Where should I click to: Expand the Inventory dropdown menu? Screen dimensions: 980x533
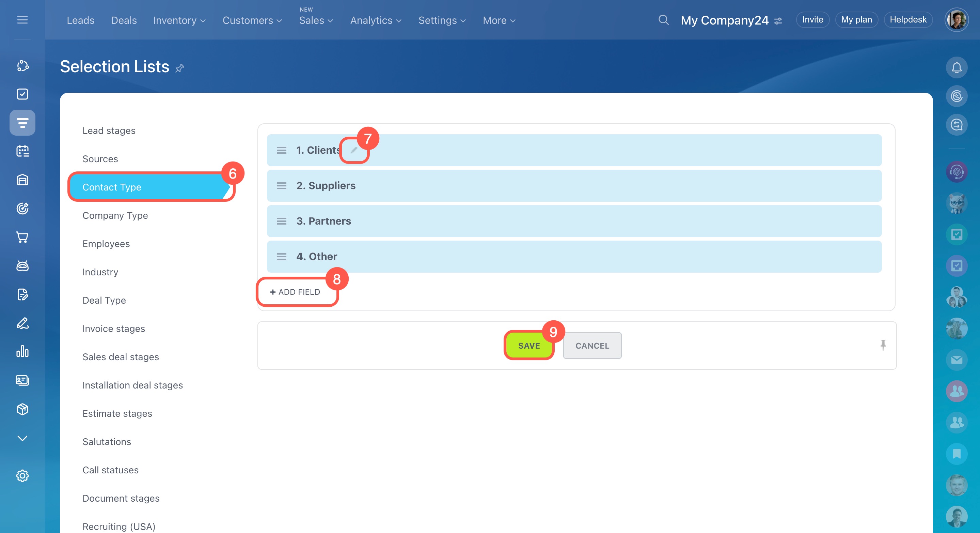(x=179, y=20)
